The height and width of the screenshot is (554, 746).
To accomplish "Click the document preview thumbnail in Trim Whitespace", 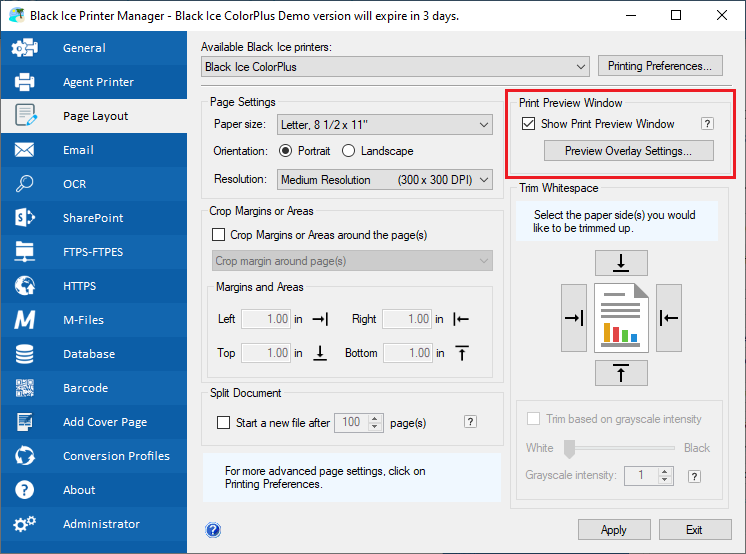I will pos(621,318).
